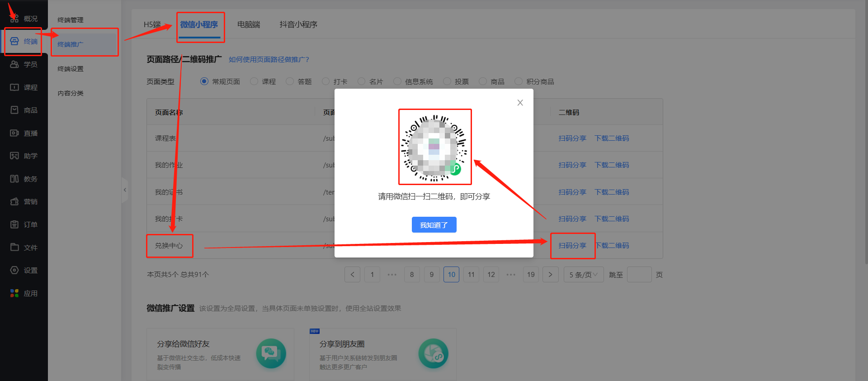Open 终端管理 in the submenu
This screenshot has height=381, width=868.
click(71, 20)
